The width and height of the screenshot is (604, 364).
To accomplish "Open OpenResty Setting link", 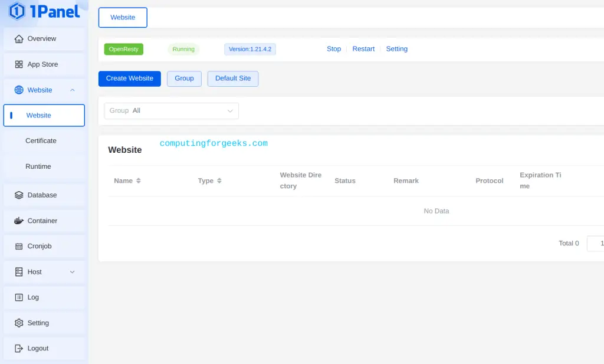I will [397, 49].
